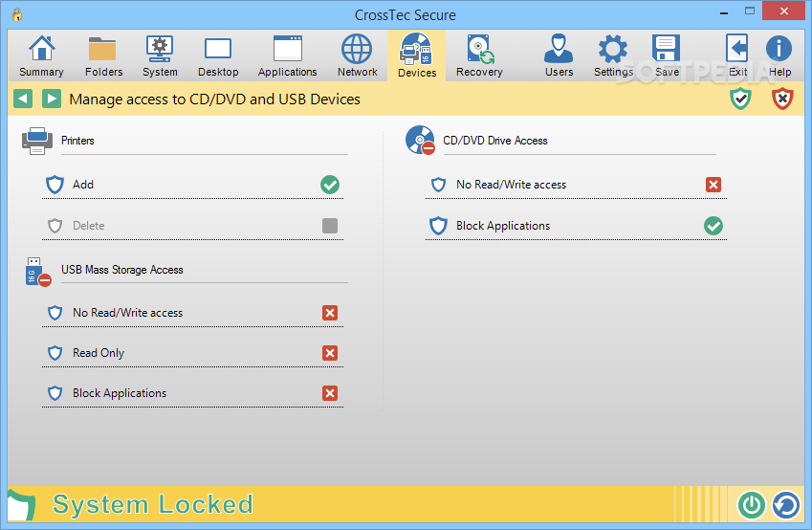812x530 pixels.
Task: Open the Desktop section
Action: pyautogui.click(x=218, y=55)
